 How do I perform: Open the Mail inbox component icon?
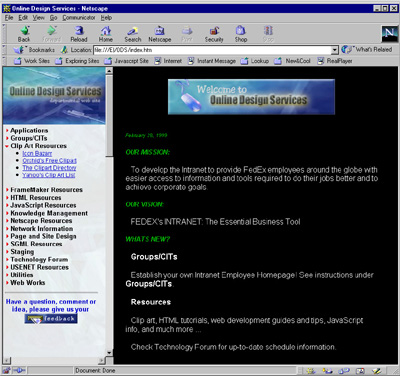[x=327, y=371]
